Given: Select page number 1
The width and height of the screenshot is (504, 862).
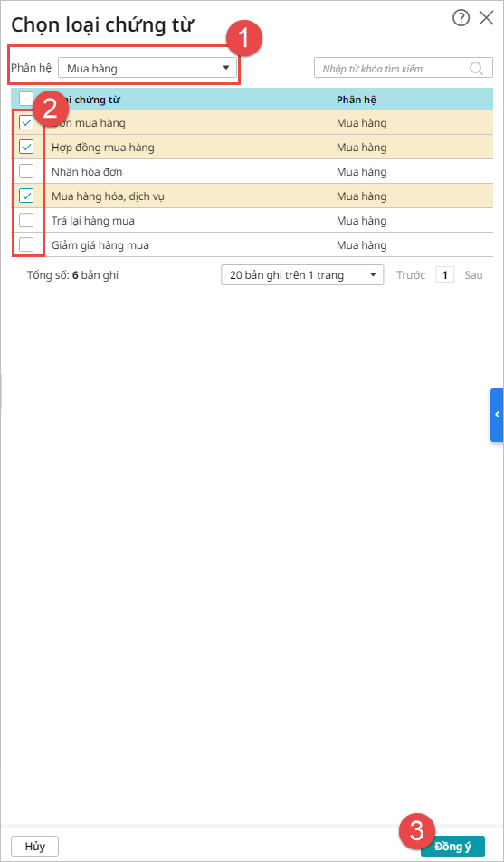Looking at the screenshot, I should [444, 275].
